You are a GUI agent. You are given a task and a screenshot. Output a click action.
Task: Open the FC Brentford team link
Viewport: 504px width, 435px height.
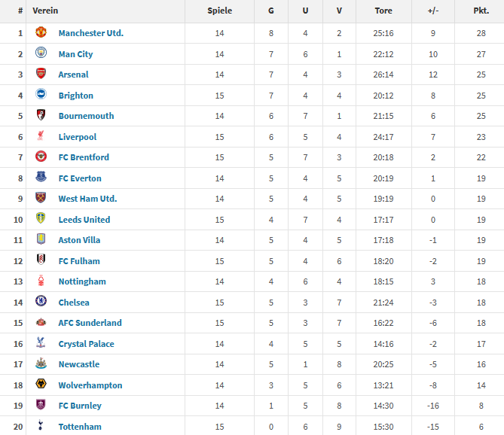tap(84, 157)
